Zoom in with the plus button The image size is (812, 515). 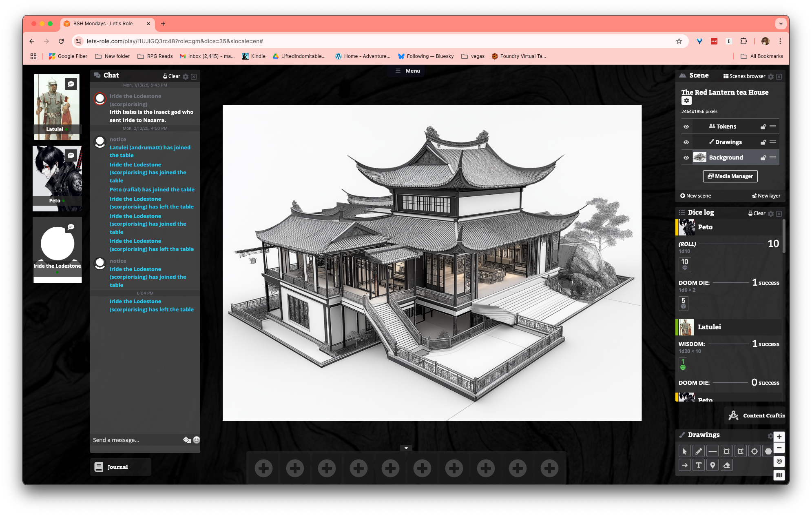coord(779,437)
